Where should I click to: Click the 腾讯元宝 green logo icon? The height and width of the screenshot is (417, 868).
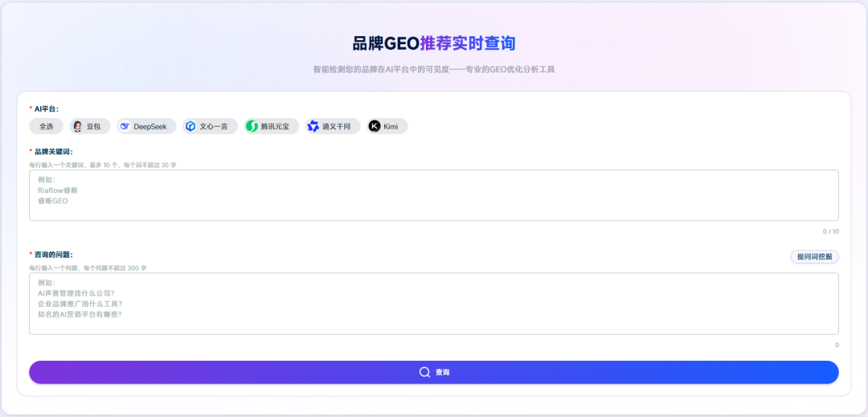252,126
